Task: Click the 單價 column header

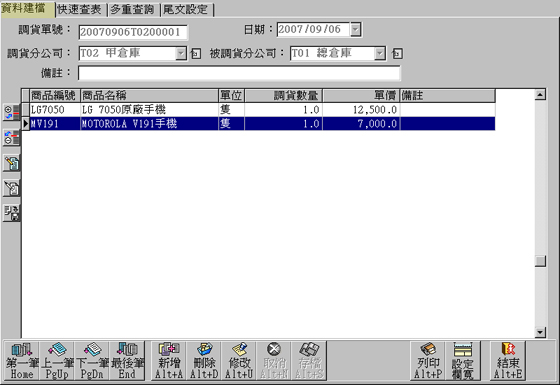Action: [361, 96]
